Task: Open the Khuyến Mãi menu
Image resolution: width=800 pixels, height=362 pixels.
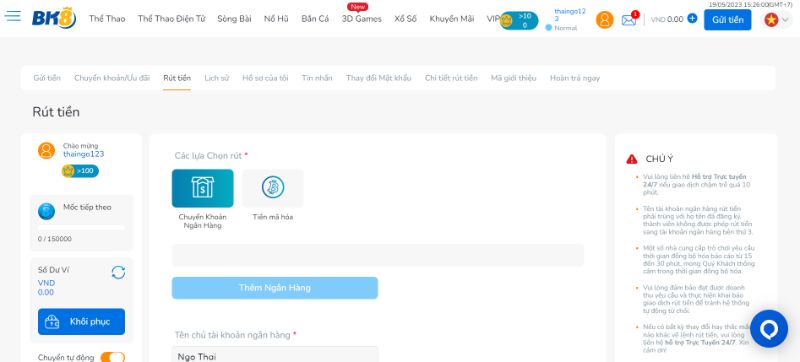Action: [452, 19]
